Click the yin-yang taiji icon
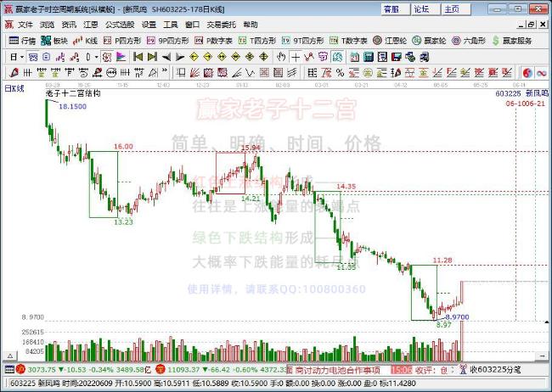Image resolution: width=552 pixels, height=392 pixels. (x=527, y=73)
